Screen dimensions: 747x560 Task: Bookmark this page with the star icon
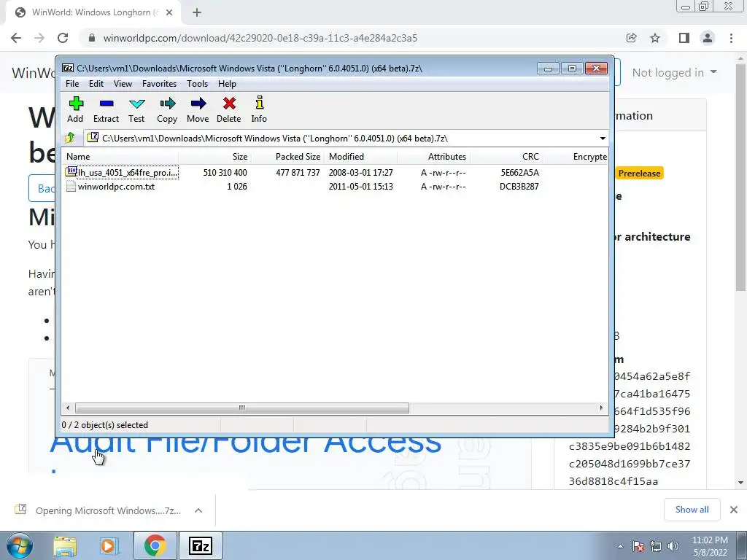point(655,38)
